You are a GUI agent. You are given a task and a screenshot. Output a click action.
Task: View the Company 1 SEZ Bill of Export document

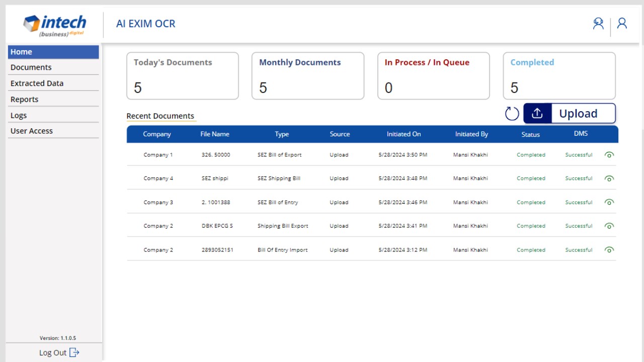coord(609,155)
